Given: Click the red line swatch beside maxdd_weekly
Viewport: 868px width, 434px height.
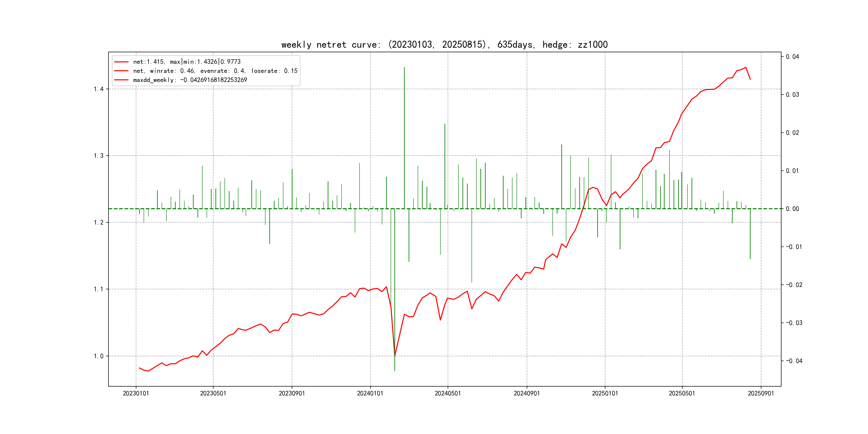Looking at the screenshot, I should (x=121, y=80).
